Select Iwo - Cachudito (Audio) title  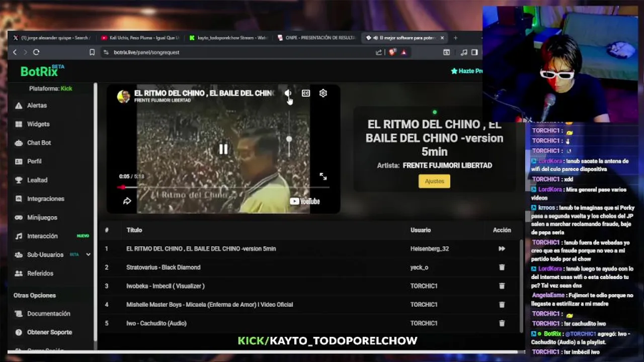(x=156, y=323)
